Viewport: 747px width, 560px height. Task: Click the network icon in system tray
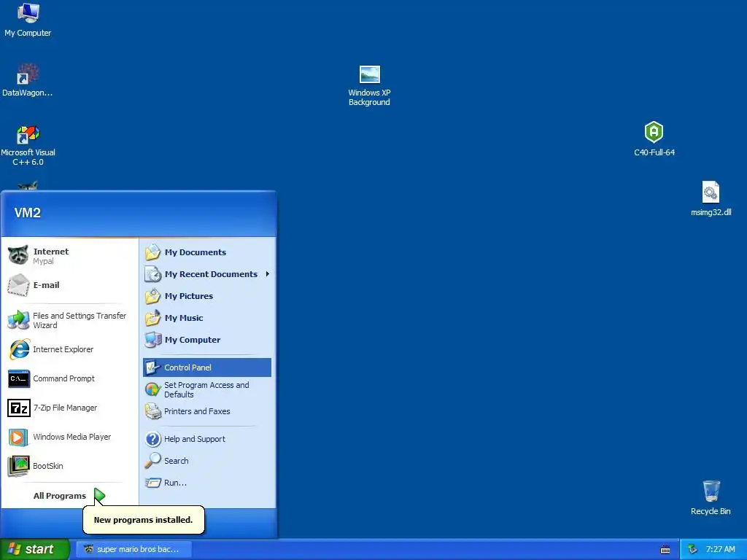(693, 549)
